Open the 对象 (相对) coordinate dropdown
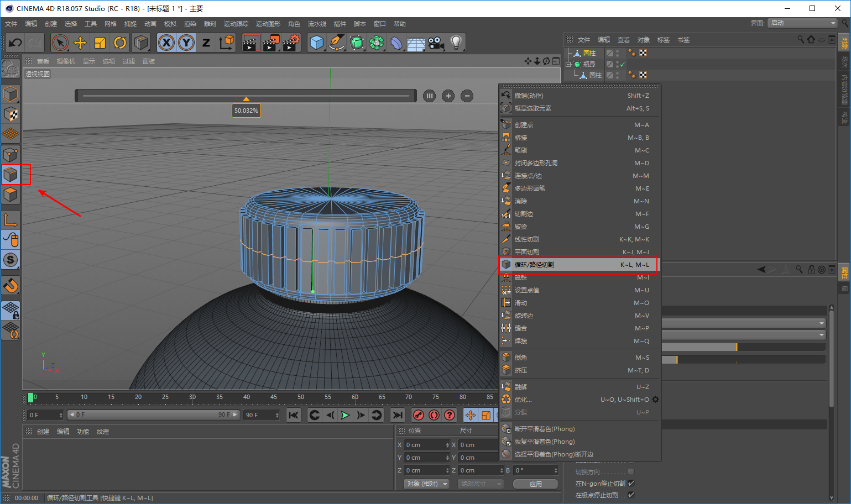Image resolution: width=851 pixels, height=504 pixels. (x=426, y=484)
